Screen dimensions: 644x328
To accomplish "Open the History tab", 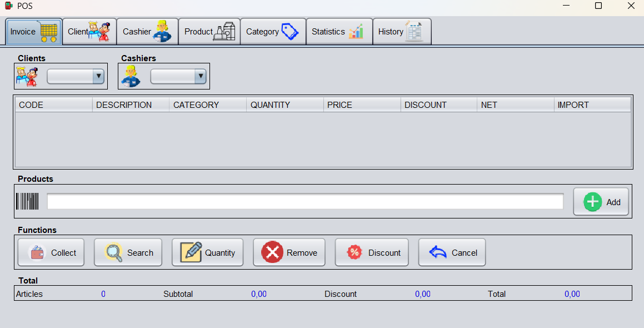I will [x=402, y=32].
